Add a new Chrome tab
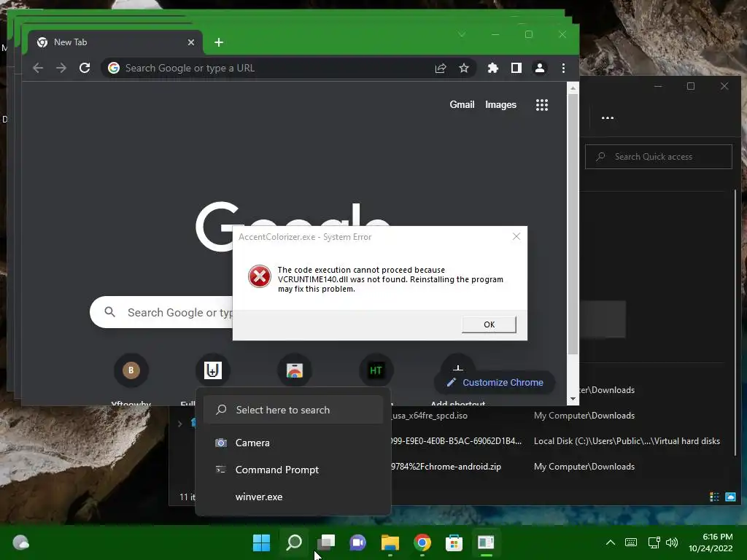747x560 pixels. pos(219,42)
